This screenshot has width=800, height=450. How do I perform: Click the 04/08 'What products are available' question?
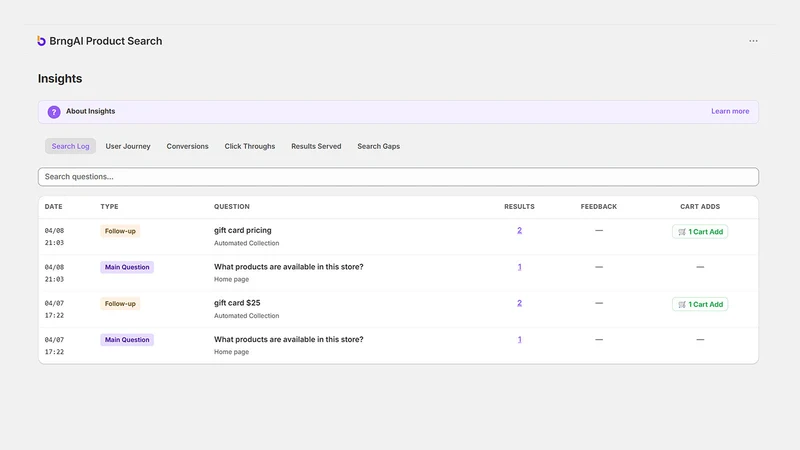[x=289, y=267]
